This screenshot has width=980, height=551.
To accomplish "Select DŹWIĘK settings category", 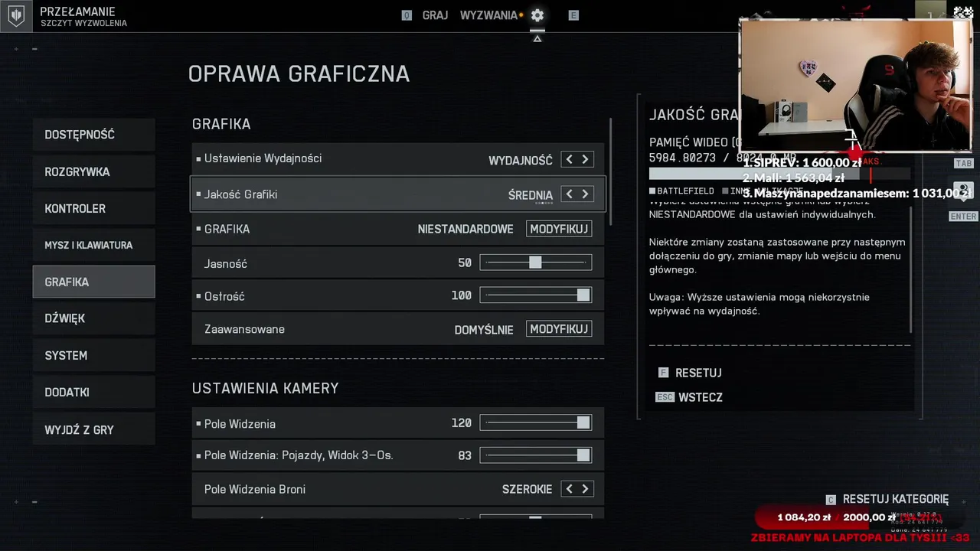I will point(93,318).
